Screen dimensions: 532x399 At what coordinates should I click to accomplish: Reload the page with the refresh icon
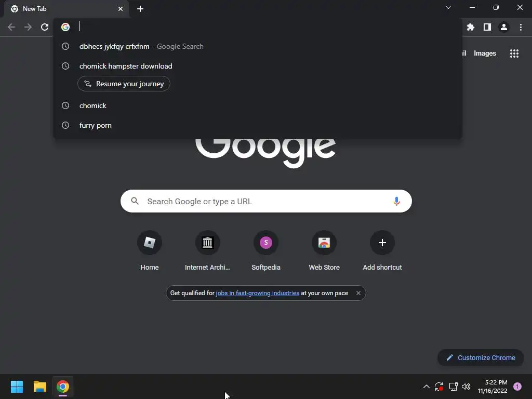[x=45, y=27]
